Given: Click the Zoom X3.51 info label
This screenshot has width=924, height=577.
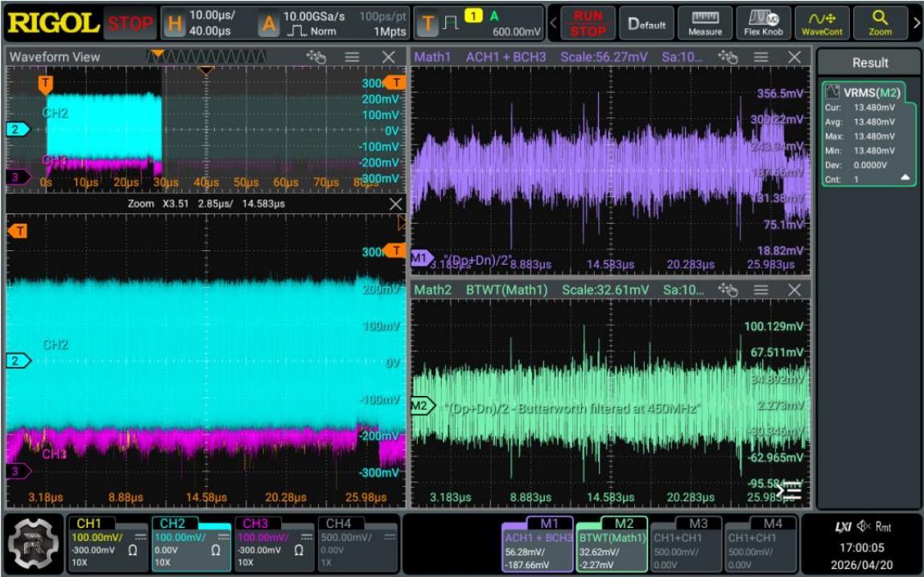Looking at the screenshot, I should (206, 204).
